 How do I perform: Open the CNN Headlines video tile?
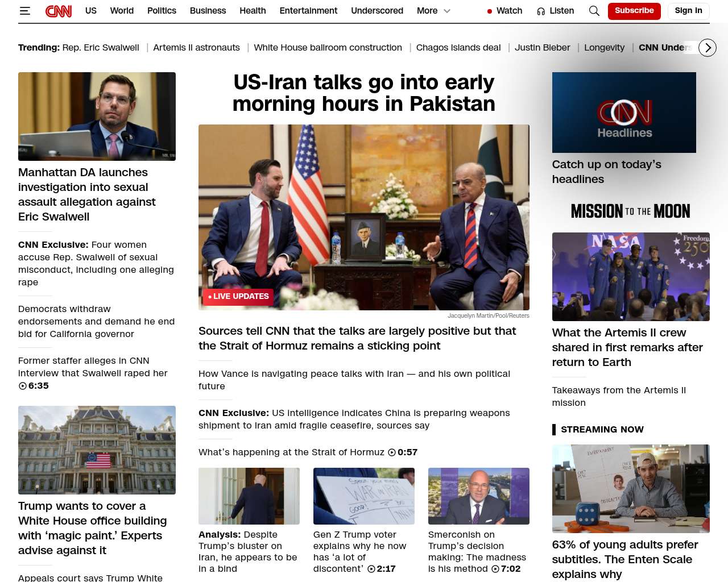[624, 113]
